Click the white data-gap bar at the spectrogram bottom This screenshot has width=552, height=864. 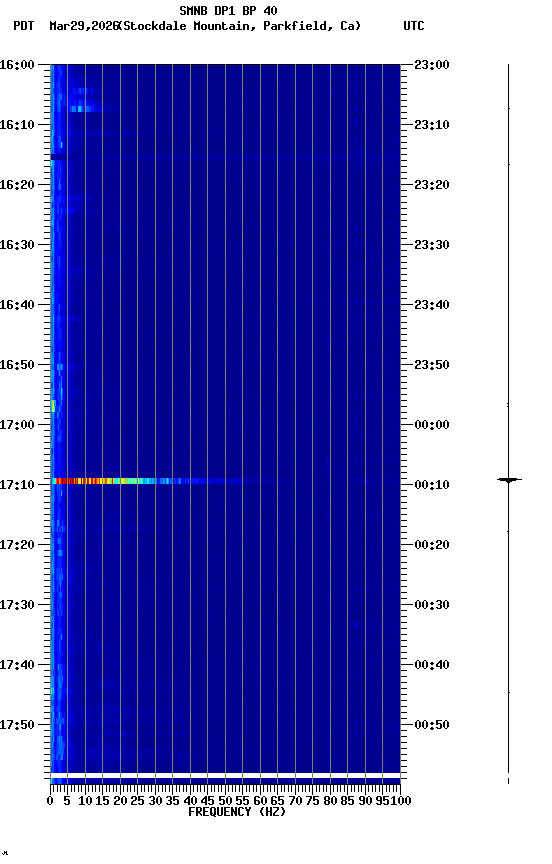[225, 776]
